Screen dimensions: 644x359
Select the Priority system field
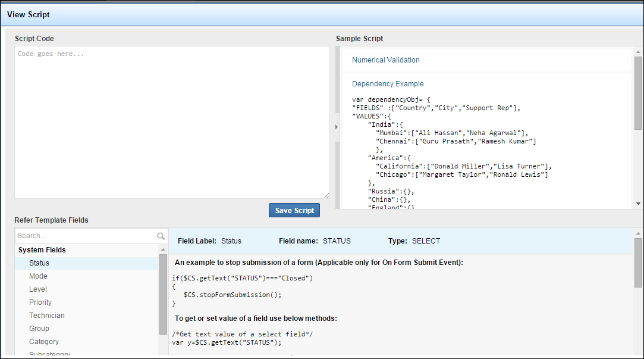(x=40, y=302)
